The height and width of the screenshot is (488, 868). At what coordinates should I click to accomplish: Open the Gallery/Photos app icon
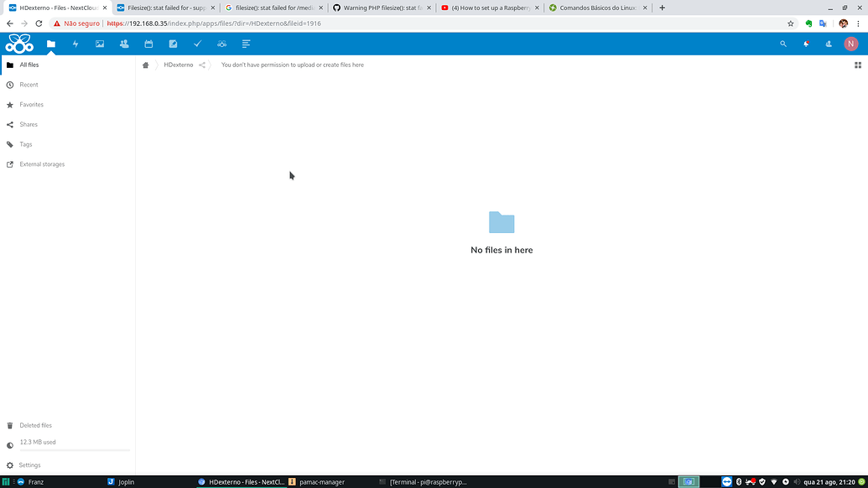(100, 44)
